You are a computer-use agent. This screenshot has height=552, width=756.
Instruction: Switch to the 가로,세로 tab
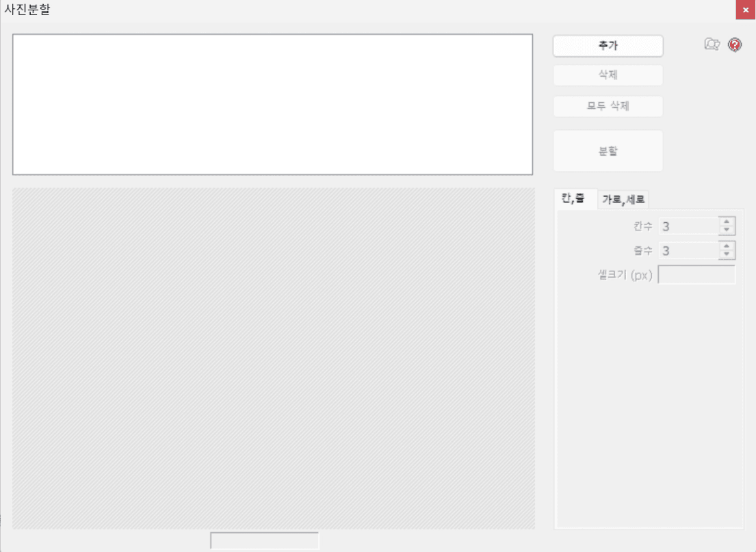[x=623, y=199]
